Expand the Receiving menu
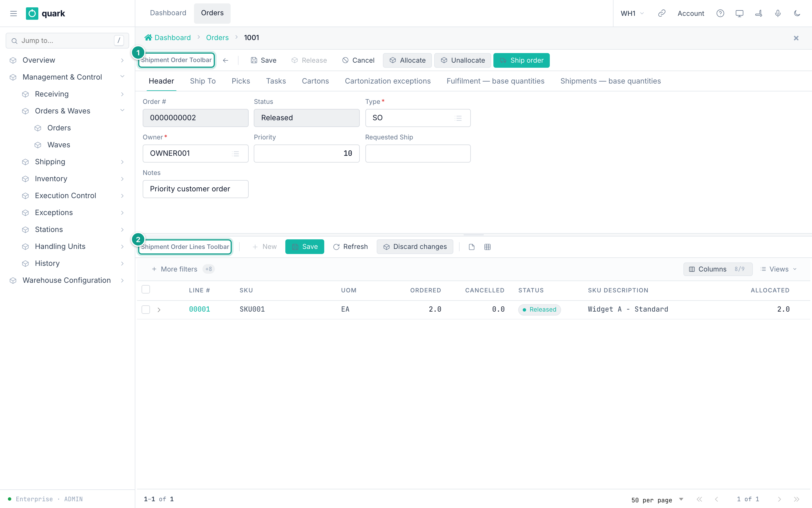The height and width of the screenshot is (508, 812). coord(73,94)
